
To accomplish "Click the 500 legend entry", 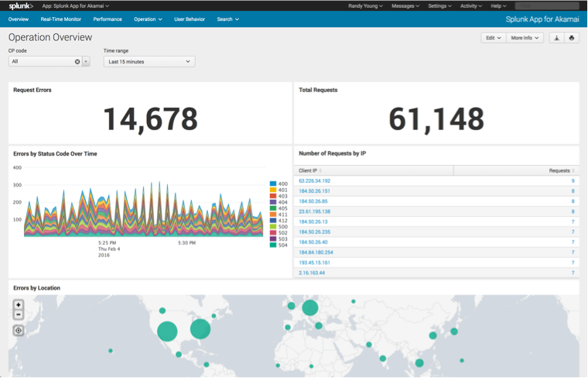I will pyautogui.click(x=279, y=227).
